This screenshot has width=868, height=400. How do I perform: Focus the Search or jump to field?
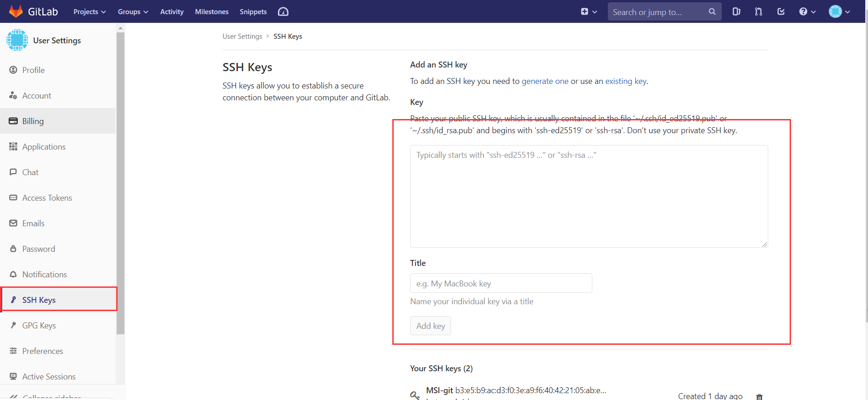[664, 11]
